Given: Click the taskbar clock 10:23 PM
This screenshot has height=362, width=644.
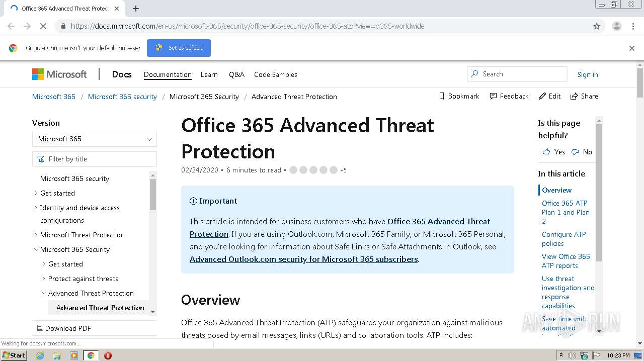Looking at the screenshot, I should coord(618,355).
